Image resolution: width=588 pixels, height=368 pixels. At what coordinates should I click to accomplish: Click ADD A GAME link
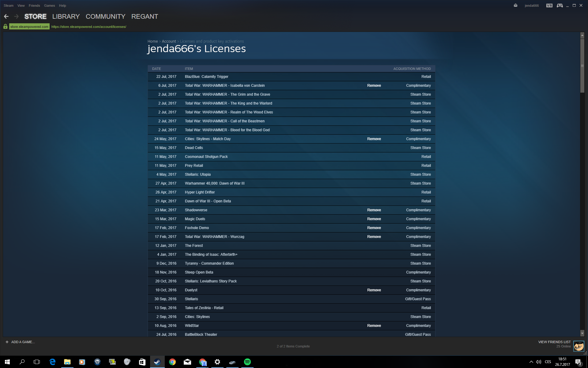[x=23, y=342]
